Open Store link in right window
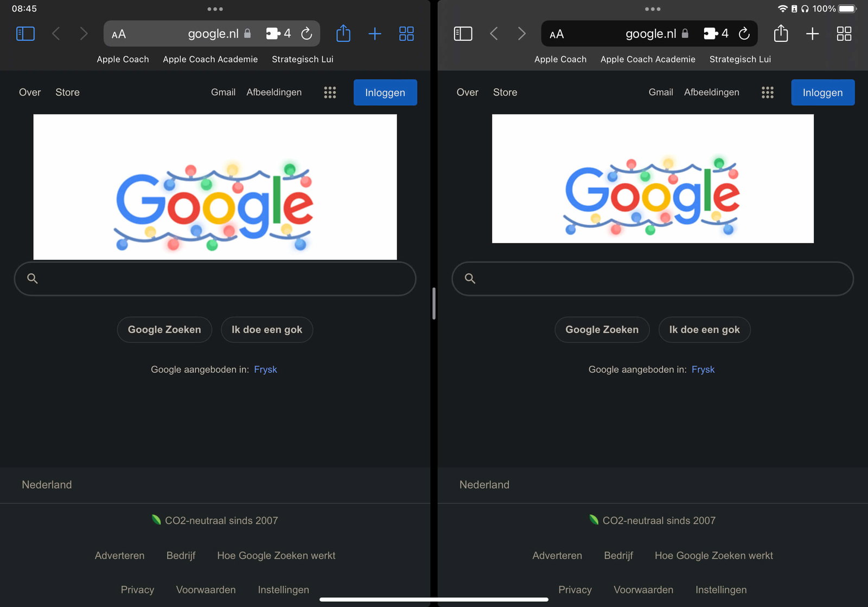 pos(505,92)
